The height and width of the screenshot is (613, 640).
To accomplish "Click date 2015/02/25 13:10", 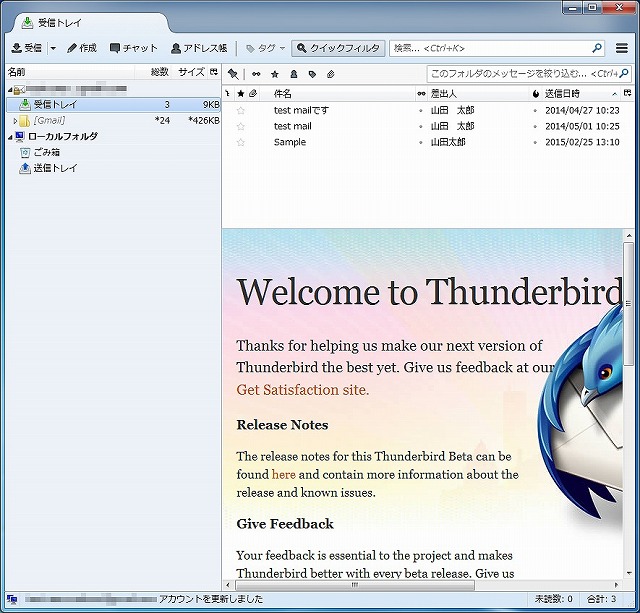I will click(x=582, y=142).
